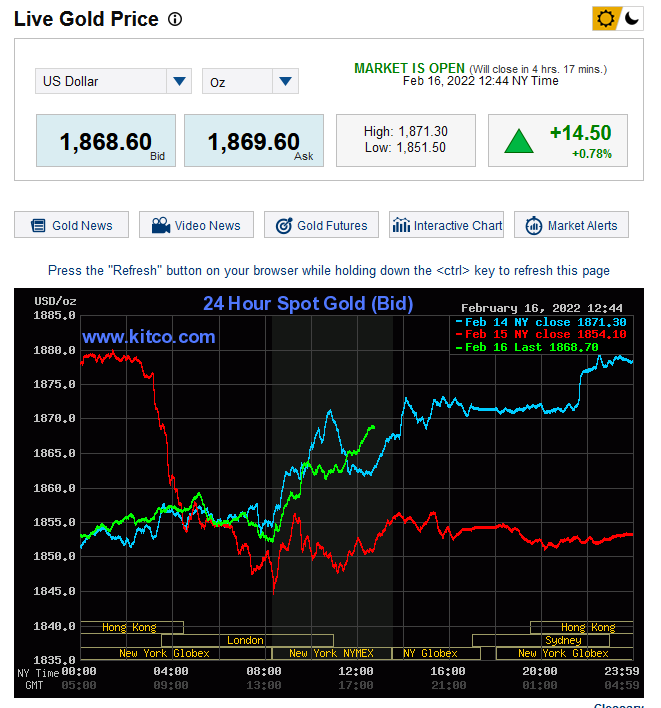The height and width of the screenshot is (708, 661).
Task: Click the Sydney session bar
Action: 541,640
